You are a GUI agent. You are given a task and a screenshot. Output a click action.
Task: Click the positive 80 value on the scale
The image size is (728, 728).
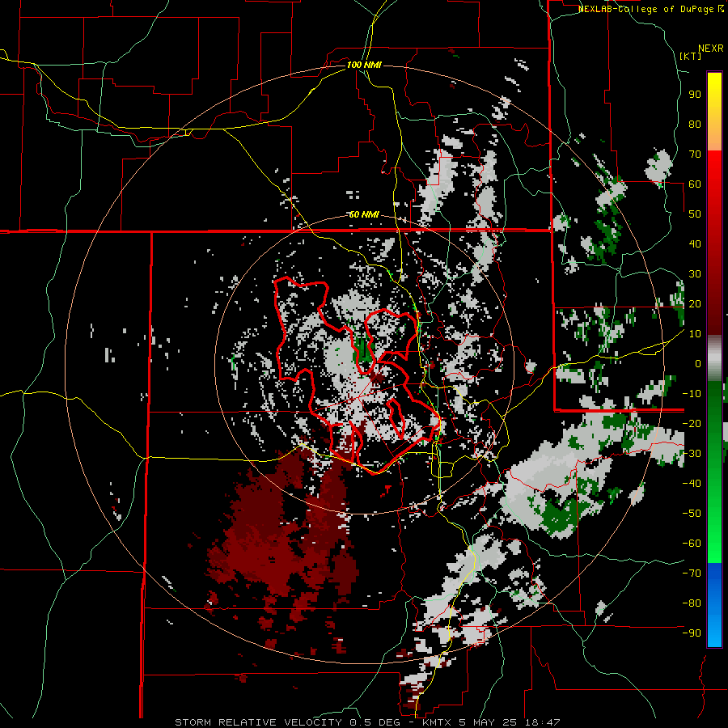[695, 125]
